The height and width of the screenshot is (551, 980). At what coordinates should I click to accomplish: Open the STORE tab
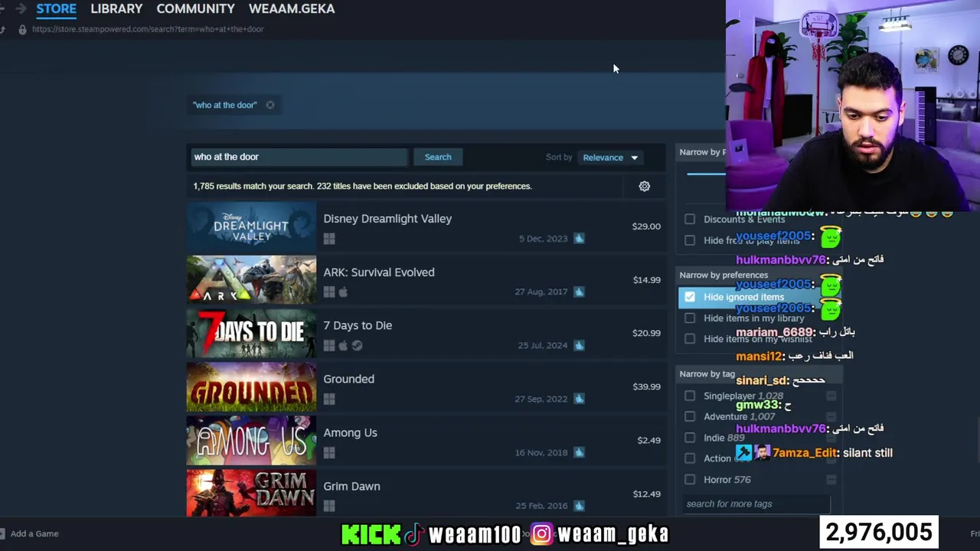pos(57,8)
